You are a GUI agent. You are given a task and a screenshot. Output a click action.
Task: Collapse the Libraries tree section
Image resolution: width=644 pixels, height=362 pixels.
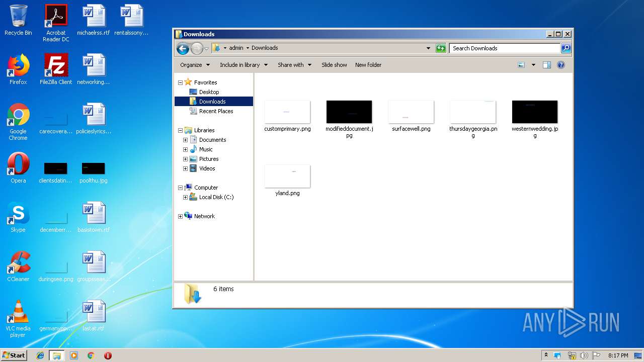coord(181,130)
